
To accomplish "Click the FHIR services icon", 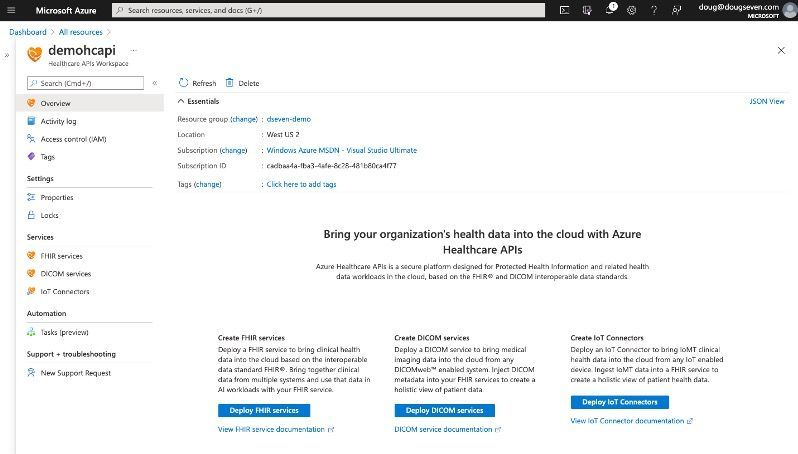I will (x=31, y=256).
